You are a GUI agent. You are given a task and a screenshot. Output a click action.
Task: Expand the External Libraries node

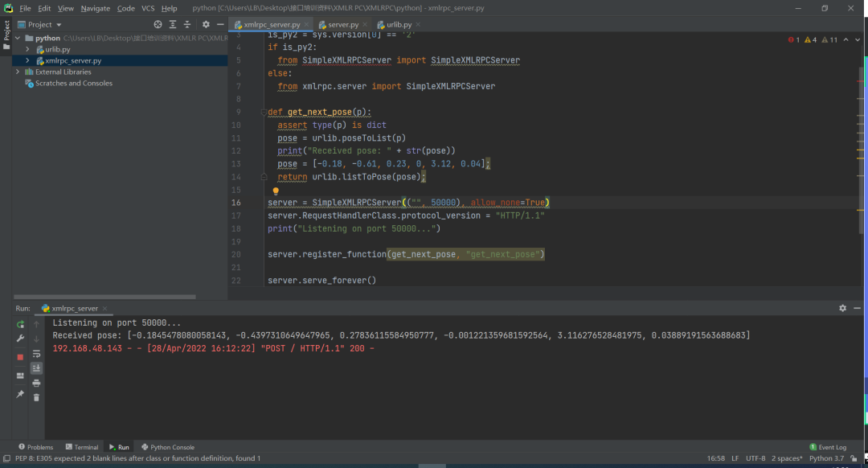18,72
